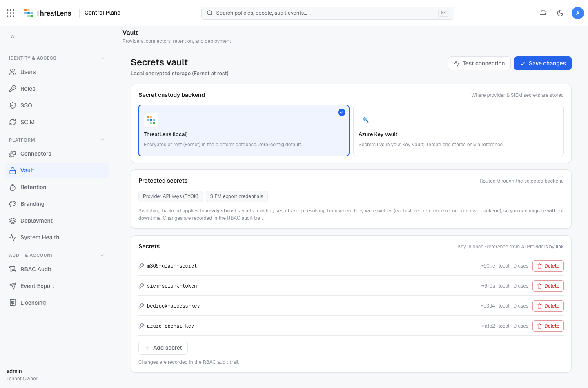Open Roles page
Image resolution: width=588 pixels, height=388 pixels.
point(57,89)
